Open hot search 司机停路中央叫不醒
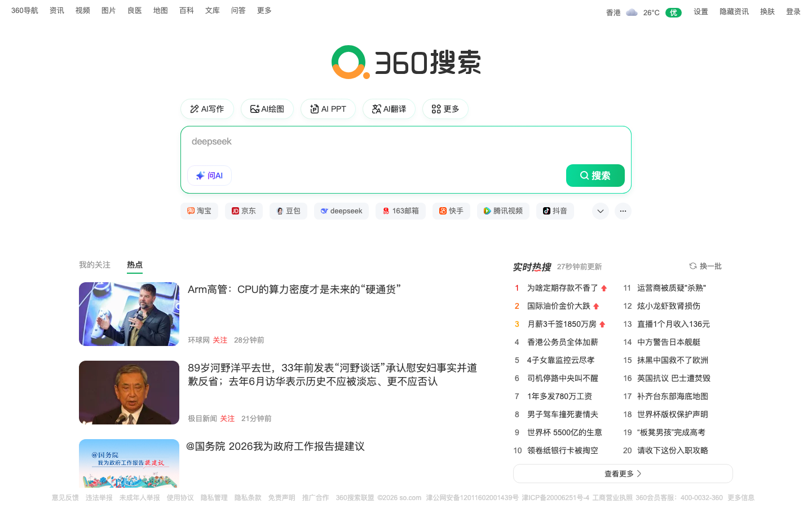812x508 pixels. coord(563,378)
